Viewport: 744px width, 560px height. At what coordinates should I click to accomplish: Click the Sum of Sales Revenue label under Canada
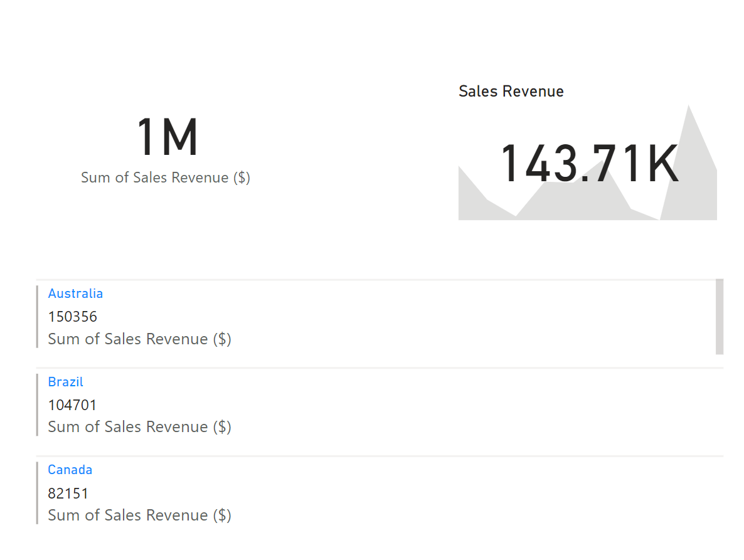(139, 515)
